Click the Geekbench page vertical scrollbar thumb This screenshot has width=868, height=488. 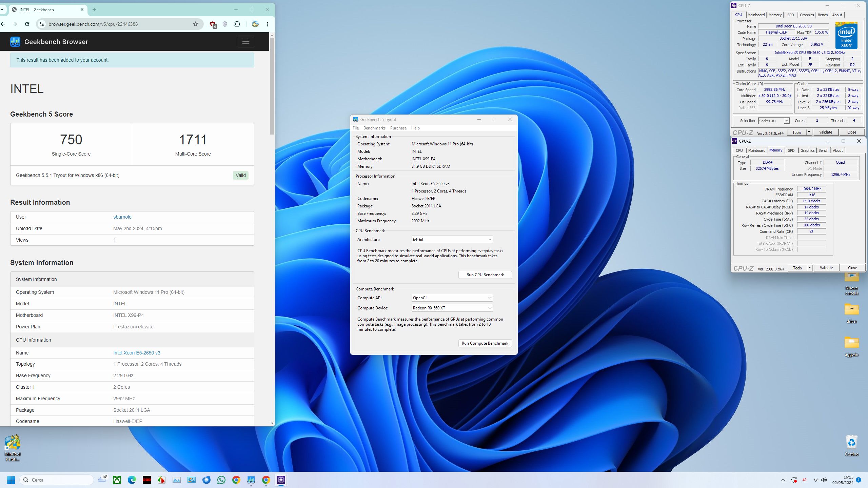[272, 86]
